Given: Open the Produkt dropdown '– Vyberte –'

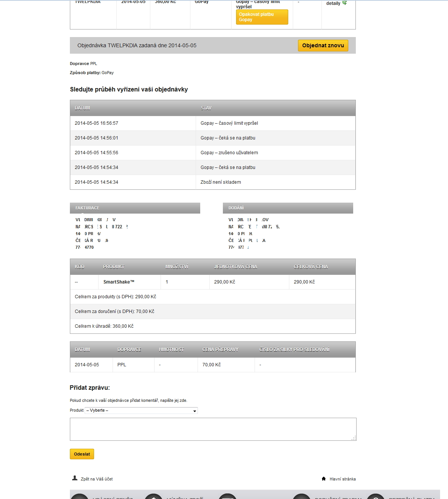Looking at the screenshot, I should [141, 411].
